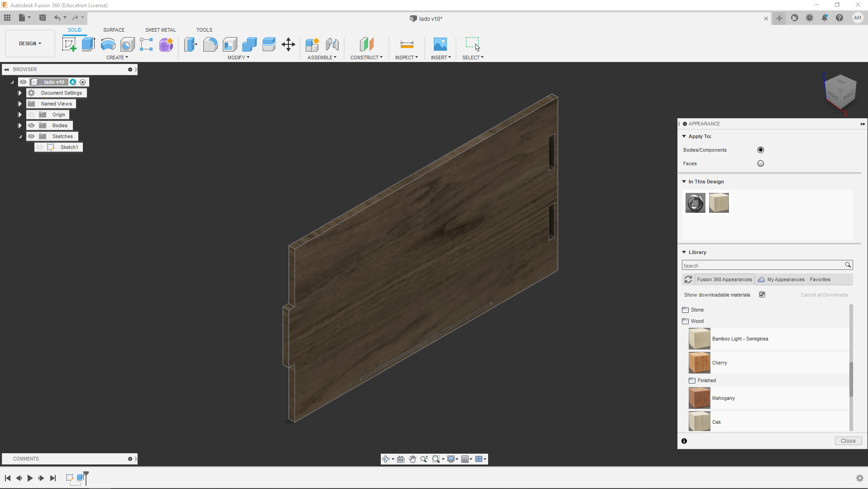
Task: Click the Extrude tool icon
Action: [88, 44]
